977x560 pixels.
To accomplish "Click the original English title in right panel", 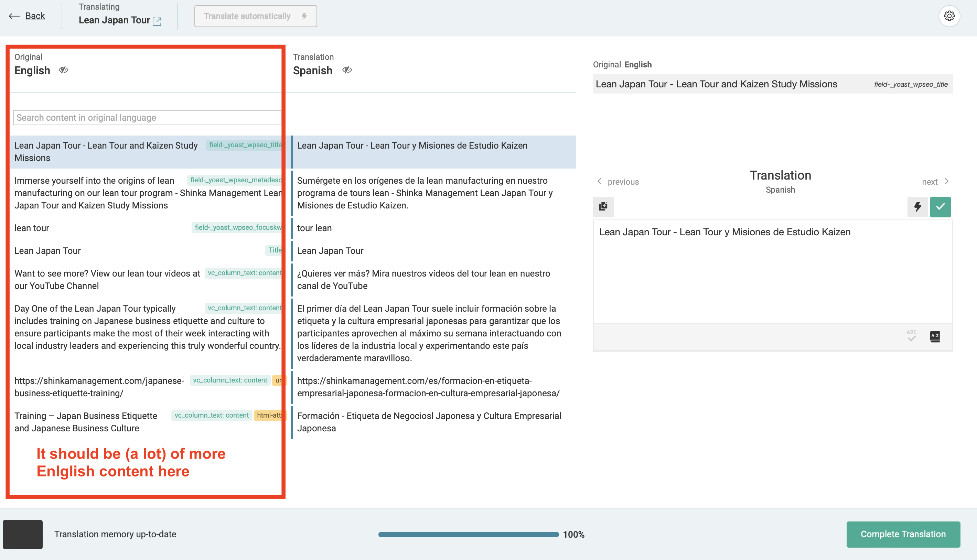I will point(716,84).
